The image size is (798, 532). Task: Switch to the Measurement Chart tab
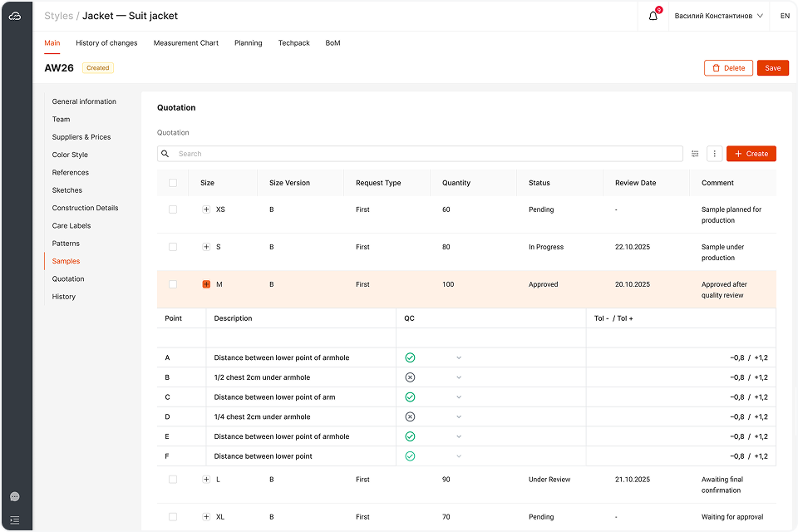pos(185,43)
